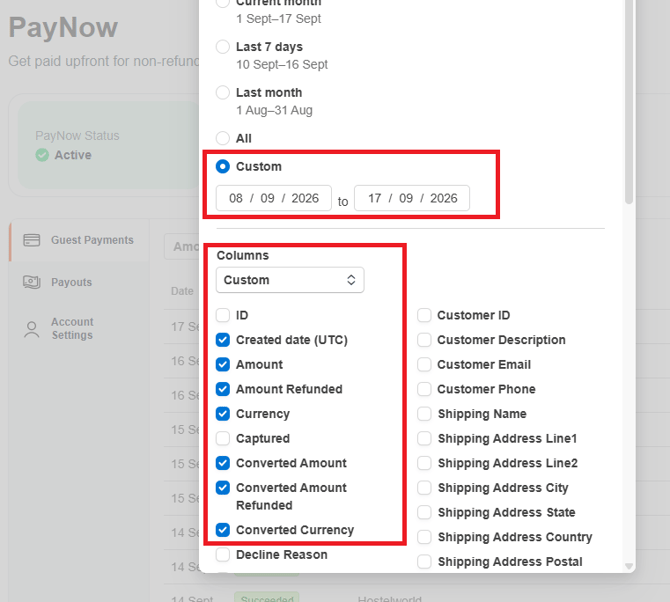Untick the Currency column checkbox

point(223,414)
